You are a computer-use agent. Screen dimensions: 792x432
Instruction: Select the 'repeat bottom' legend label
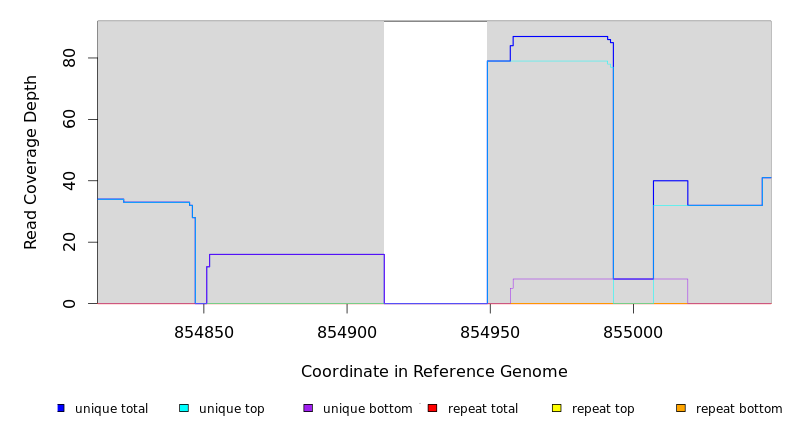pos(739,409)
